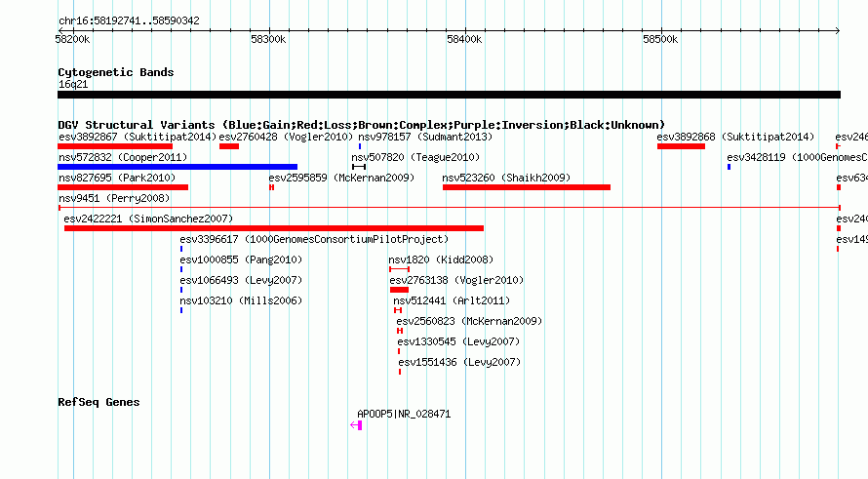This screenshot has width=868, height=479.
Task: Select esv2560823 (McKernan2009) variant label
Action: 469,321
